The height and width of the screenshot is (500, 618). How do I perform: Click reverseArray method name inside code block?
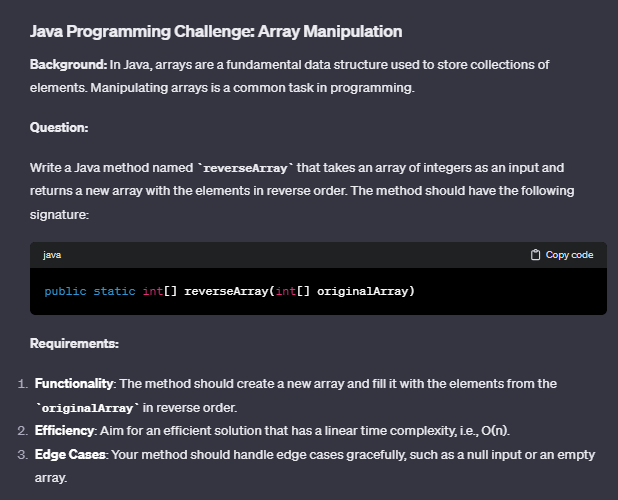pyautogui.click(x=226, y=292)
